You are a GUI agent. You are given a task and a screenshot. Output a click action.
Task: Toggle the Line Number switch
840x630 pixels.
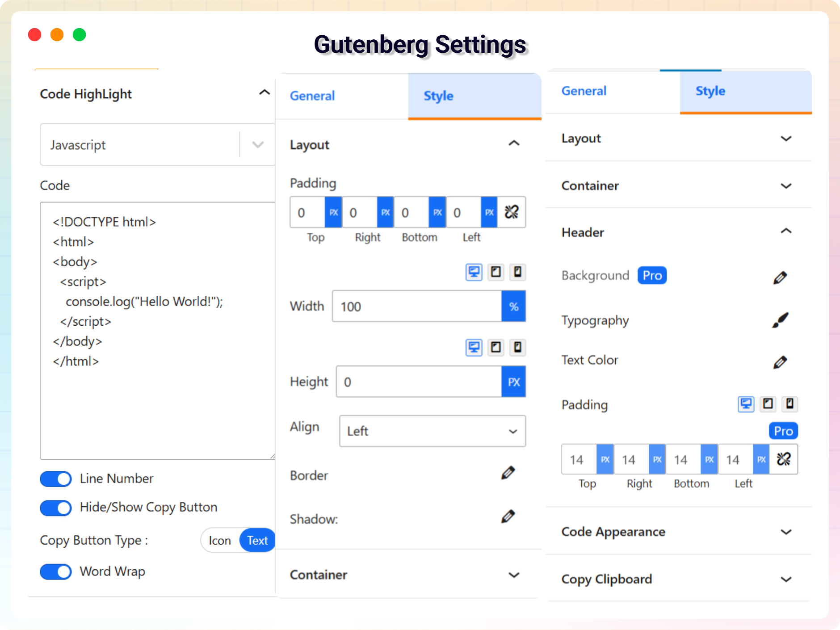click(x=56, y=479)
